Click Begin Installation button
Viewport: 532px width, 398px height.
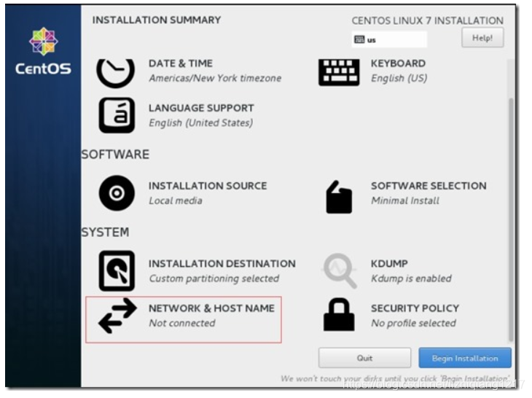click(x=465, y=358)
